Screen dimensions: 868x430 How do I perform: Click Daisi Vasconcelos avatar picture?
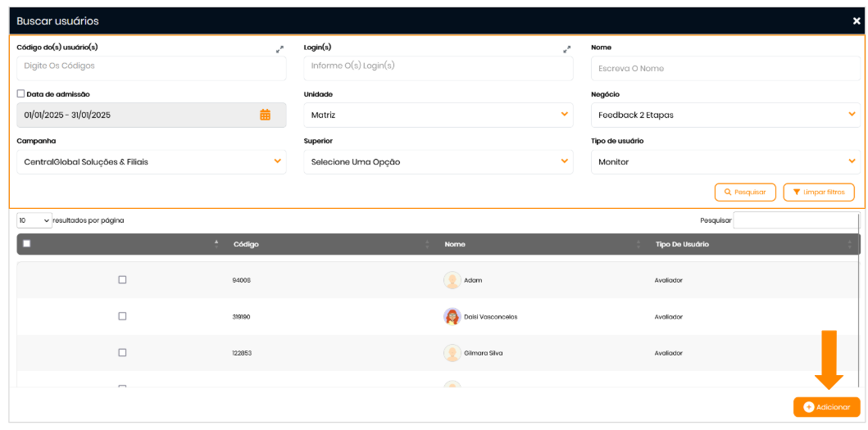(452, 316)
